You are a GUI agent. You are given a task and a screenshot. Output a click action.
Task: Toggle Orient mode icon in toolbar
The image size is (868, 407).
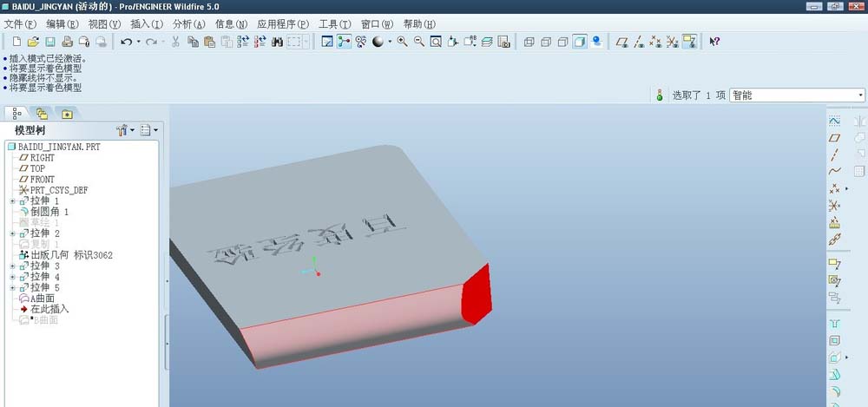coord(360,42)
